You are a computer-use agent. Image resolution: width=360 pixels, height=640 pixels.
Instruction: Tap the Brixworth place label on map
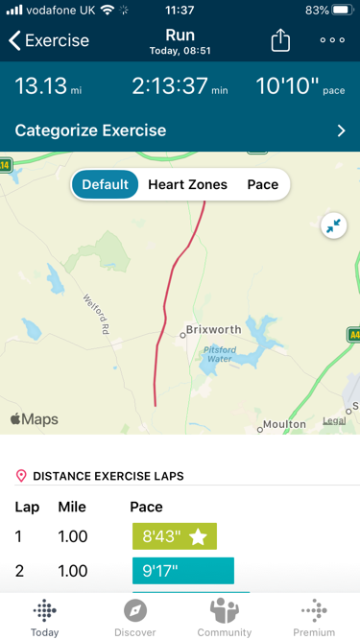point(213,329)
